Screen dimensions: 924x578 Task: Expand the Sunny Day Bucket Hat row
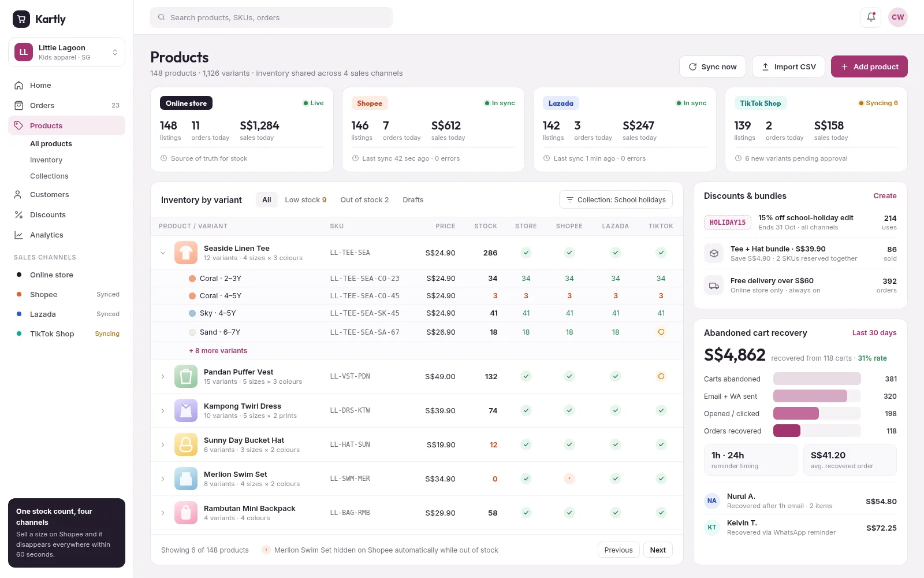point(163,444)
